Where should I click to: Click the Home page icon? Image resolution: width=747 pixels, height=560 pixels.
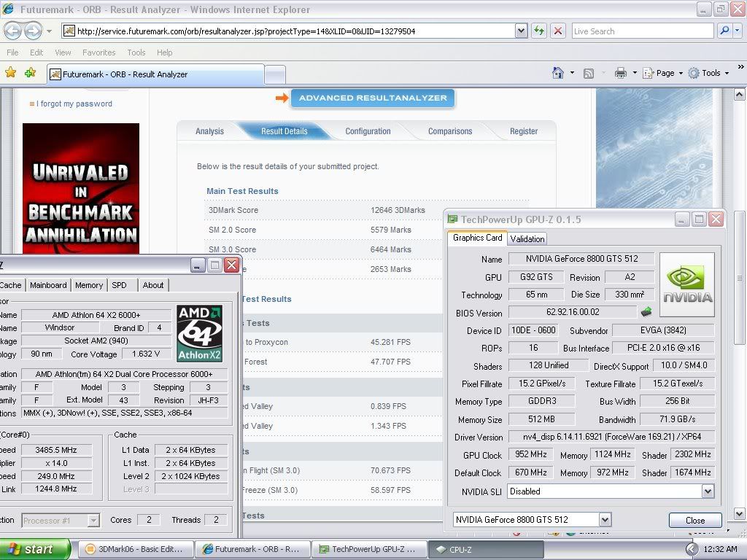[558, 73]
